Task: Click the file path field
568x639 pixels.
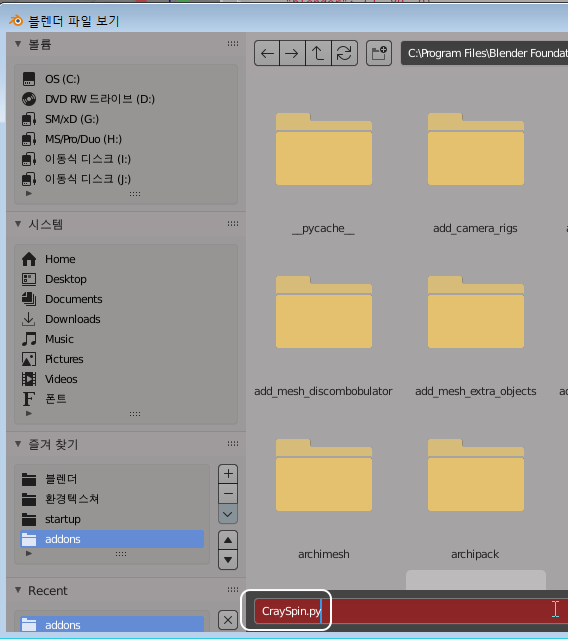Action: (484, 53)
